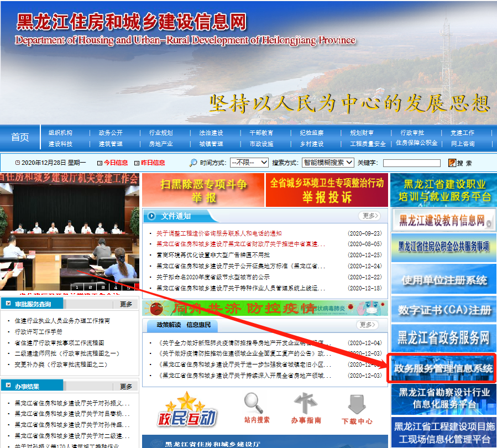Click the 搜索 button icon beside the keyword field
The height and width of the screenshot is (448, 497).
(452, 163)
